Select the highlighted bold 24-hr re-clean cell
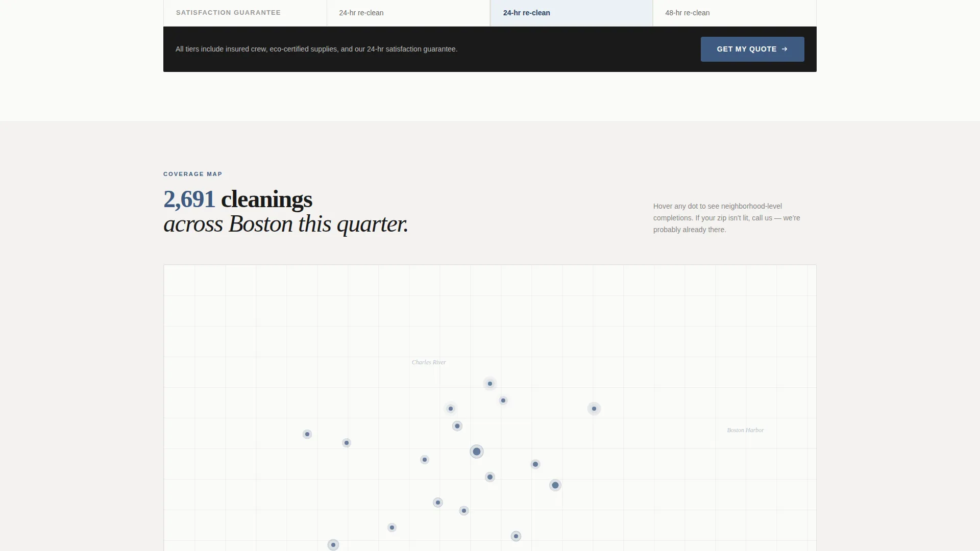This screenshot has height=551, width=980. 571,13
